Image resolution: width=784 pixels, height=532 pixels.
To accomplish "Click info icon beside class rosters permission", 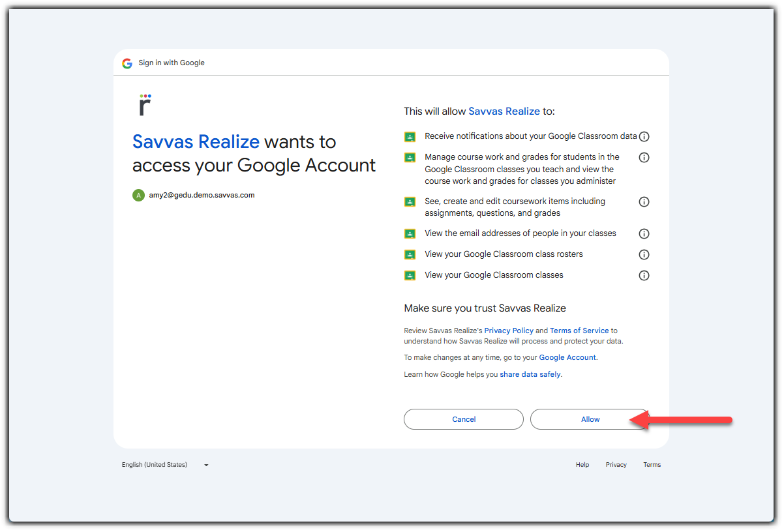I will tap(644, 254).
